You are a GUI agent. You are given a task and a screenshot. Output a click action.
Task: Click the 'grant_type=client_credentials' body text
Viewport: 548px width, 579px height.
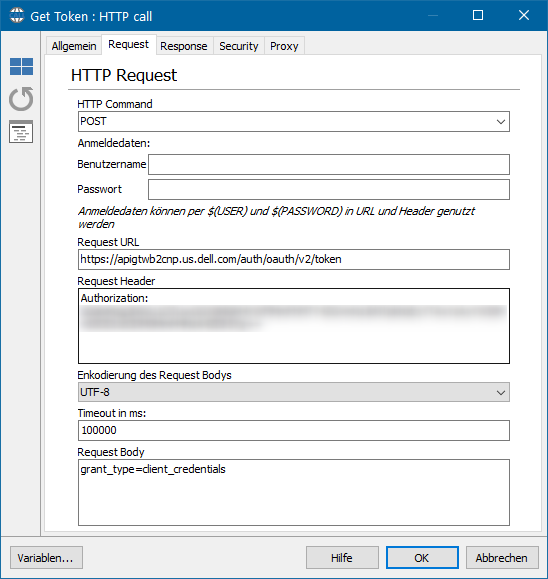(x=153, y=469)
